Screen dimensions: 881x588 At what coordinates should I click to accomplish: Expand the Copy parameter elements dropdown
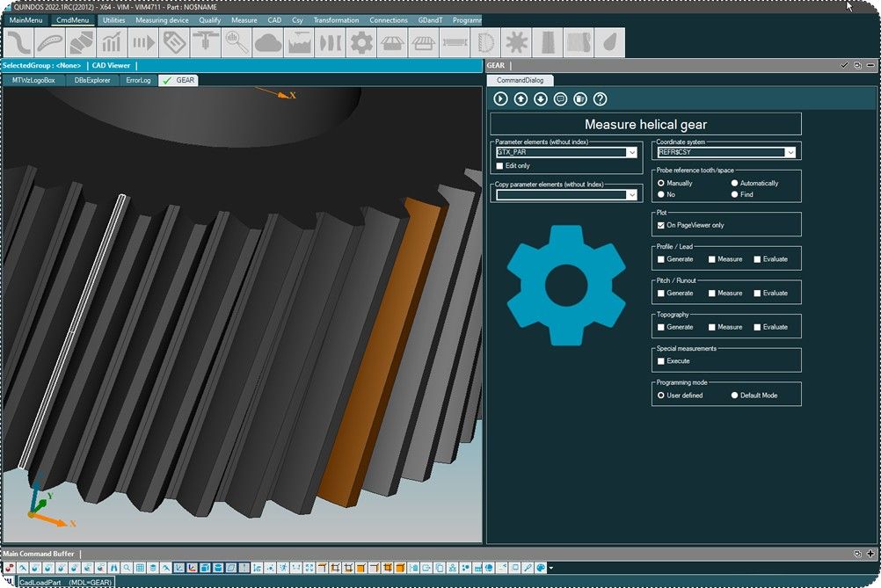pos(631,195)
